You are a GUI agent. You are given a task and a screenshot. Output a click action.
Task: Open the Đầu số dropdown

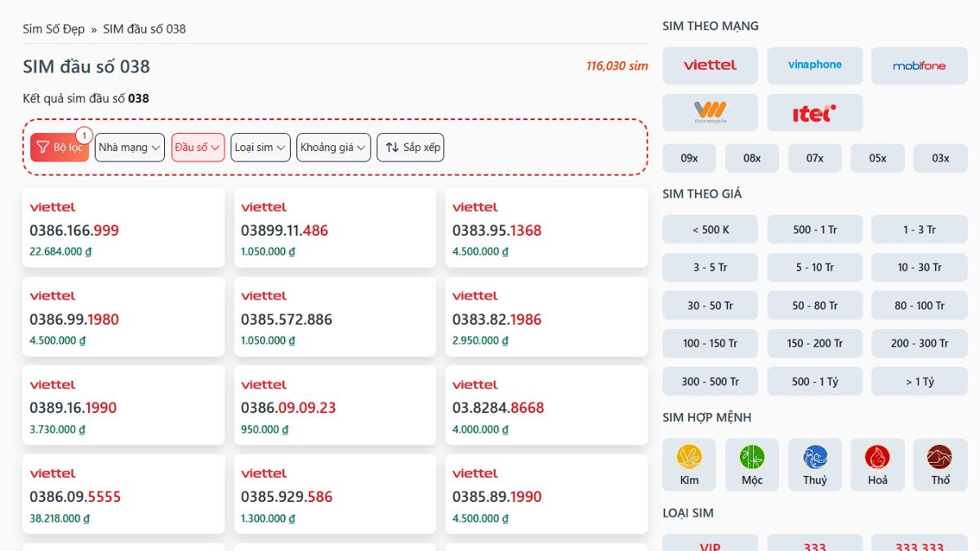[198, 147]
